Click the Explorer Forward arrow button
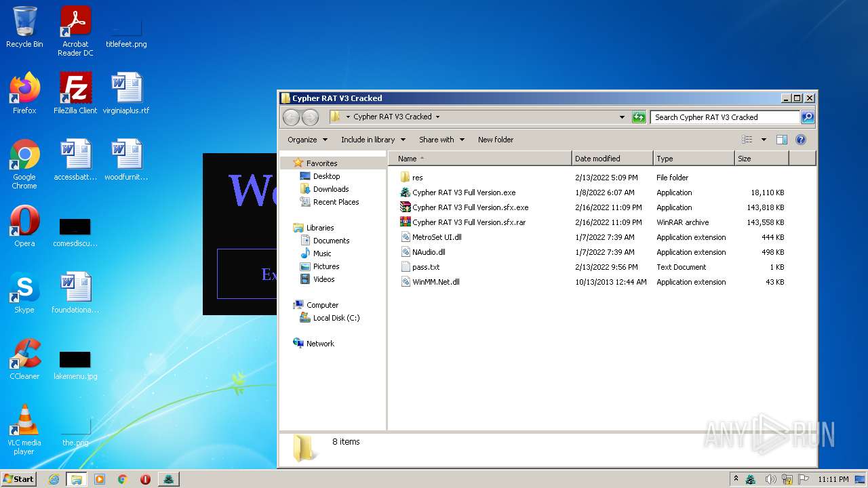The image size is (868, 488). coord(310,117)
